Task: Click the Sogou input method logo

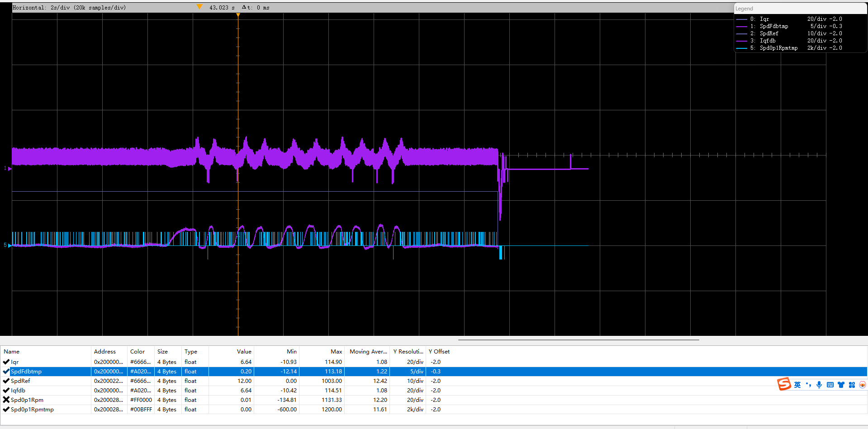Action: pyautogui.click(x=784, y=384)
